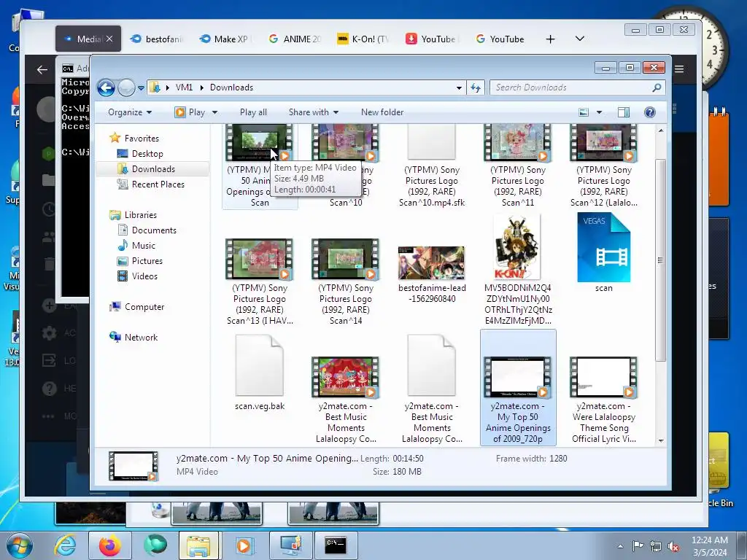Screen dimensions: 747x560
Task: Open a new browser tab
Action: pyautogui.click(x=550, y=39)
